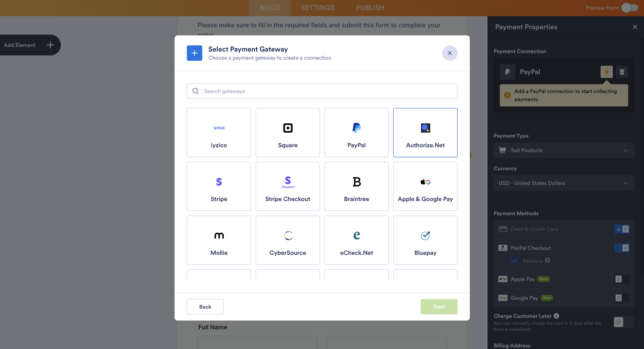Click the PayPal logo in Payment Connection

[x=507, y=72]
